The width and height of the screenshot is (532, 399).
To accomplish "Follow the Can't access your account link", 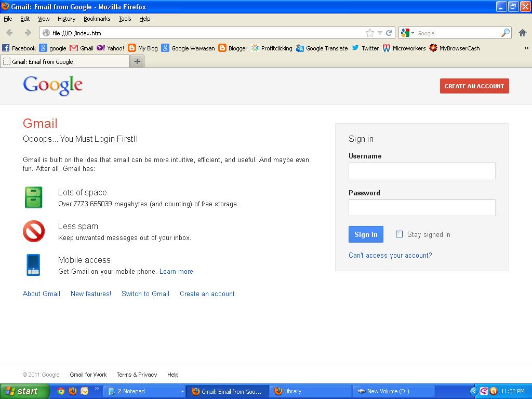I will coord(390,255).
